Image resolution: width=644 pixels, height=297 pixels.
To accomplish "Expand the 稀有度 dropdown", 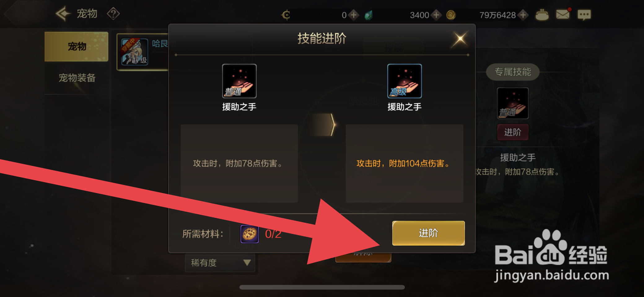I will [x=220, y=263].
